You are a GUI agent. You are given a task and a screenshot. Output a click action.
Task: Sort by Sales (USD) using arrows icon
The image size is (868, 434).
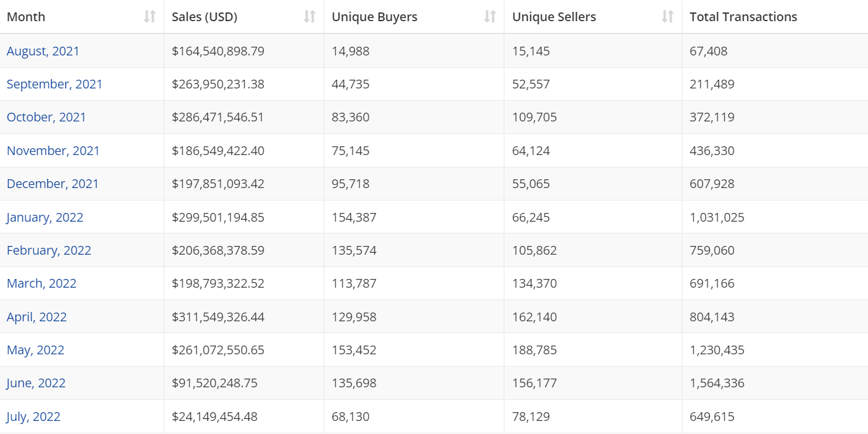point(309,17)
